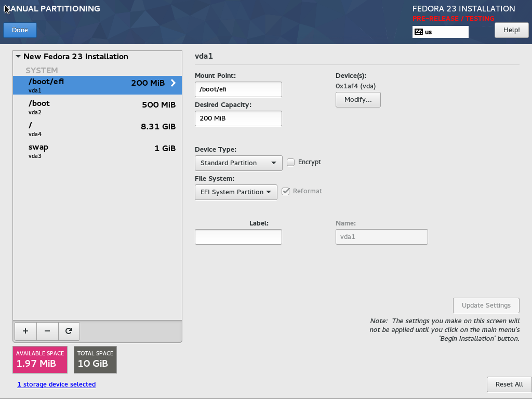Click the add mount point plus icon

point(25,331)
